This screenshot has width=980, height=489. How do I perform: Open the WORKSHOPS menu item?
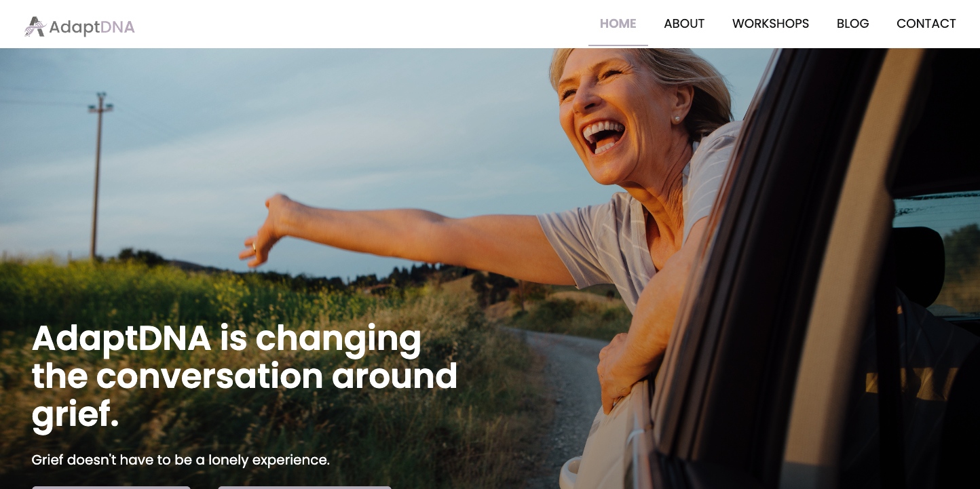pyautogui.click(x=770, y=24)
